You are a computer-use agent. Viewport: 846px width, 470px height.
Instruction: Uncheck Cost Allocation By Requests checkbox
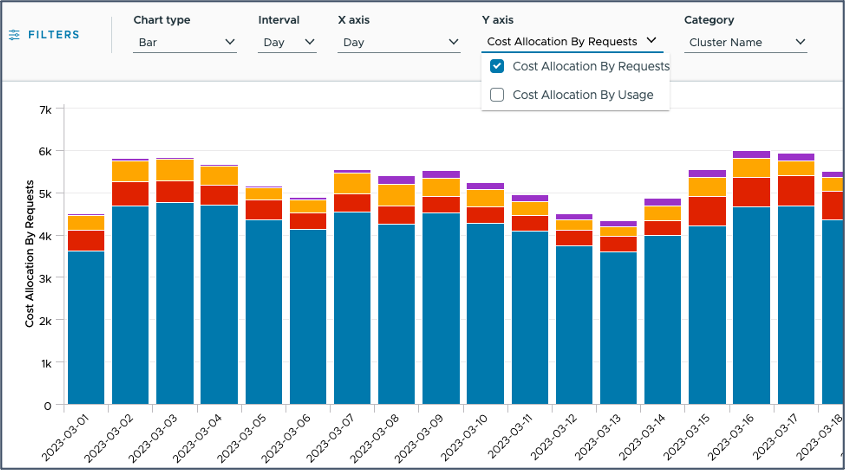[x=497, y=66]
